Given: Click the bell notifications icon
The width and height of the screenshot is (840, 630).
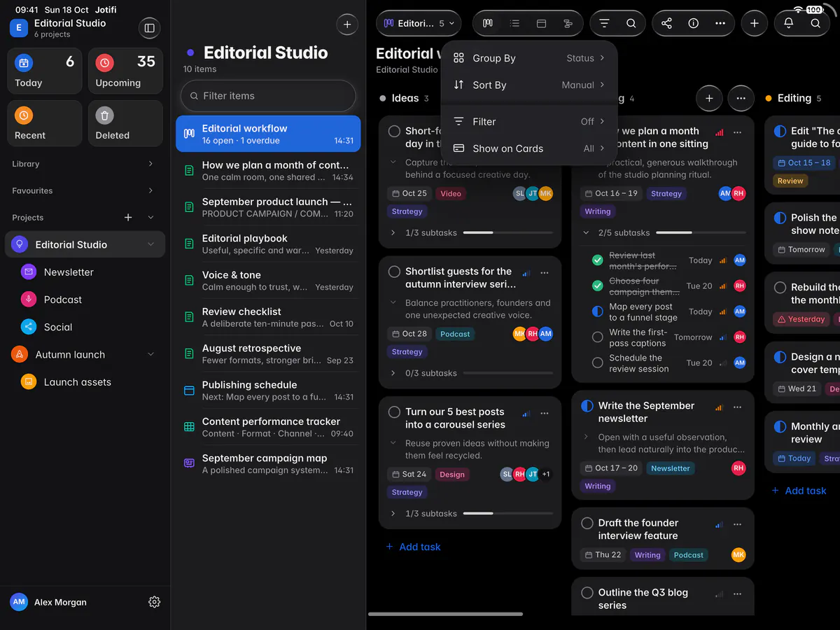Looking at the screenshot, I should tap(788, 23).
